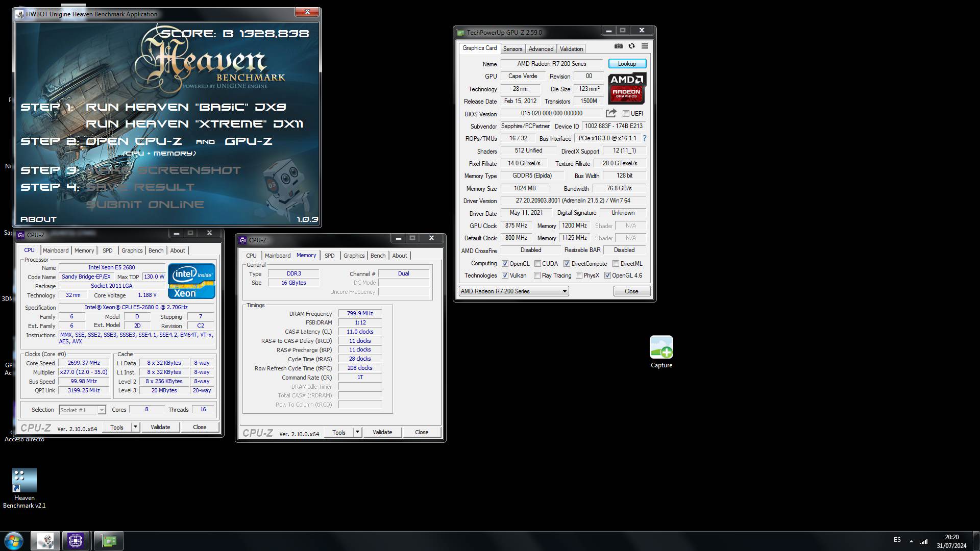Image resolution: width=980 pixels, height=551 pixels.
Task: Open Bench tab in left CPU-Z window
Action: [x=156, y=251]
